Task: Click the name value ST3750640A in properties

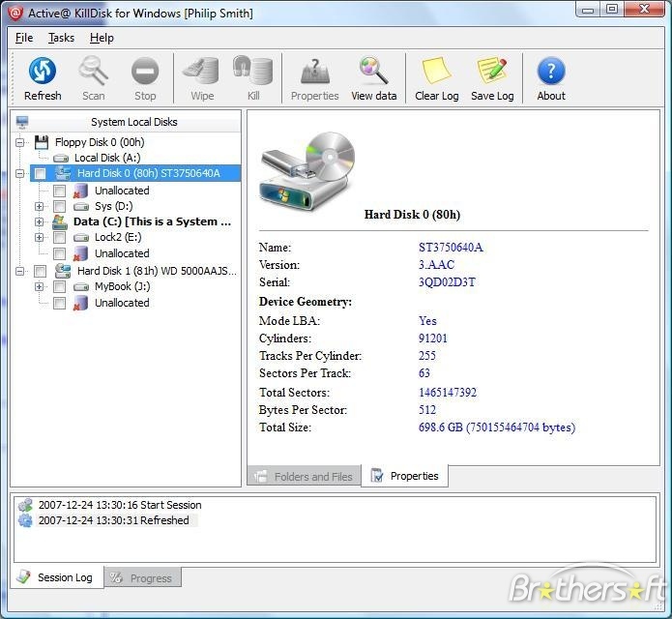Action: (x=451, y=248)
